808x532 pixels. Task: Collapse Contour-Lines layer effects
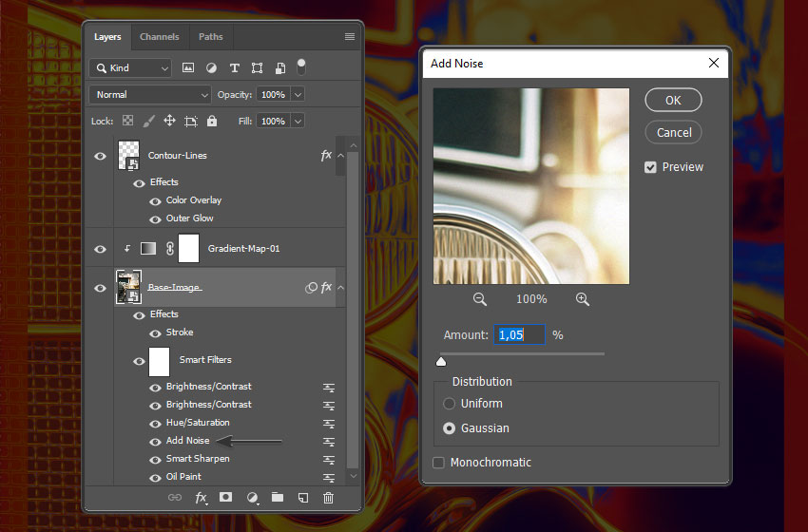(x=341, y=156)
